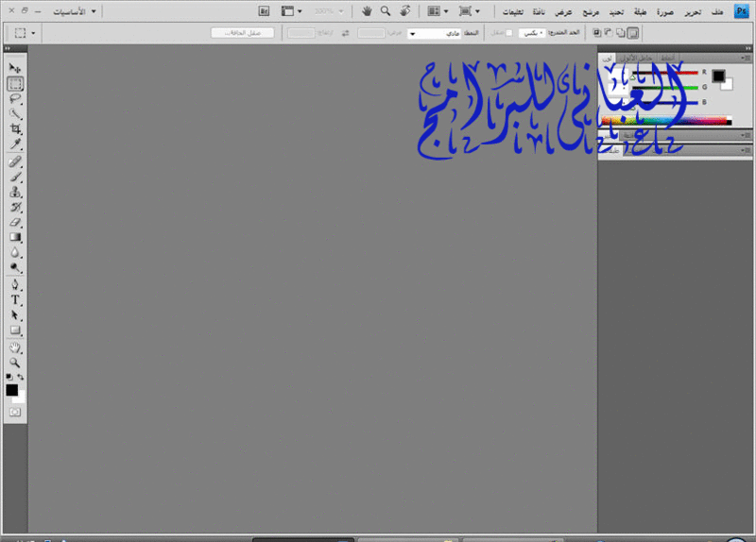Select the Path Selection tool
This screenshot has height=542, width=756.
coord(15,315)
